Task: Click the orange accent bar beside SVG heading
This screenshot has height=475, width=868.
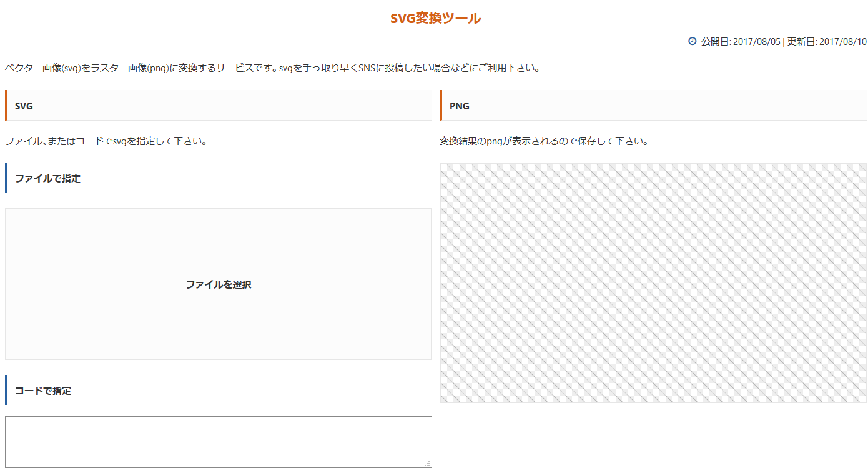Action: pyautogui.click(x=6, y=106)
